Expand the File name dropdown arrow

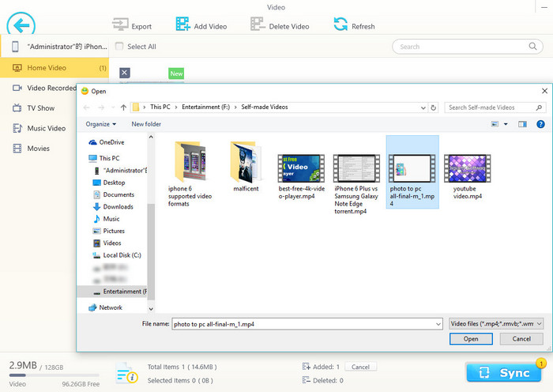pyautogui.click(x=438, y=324)
